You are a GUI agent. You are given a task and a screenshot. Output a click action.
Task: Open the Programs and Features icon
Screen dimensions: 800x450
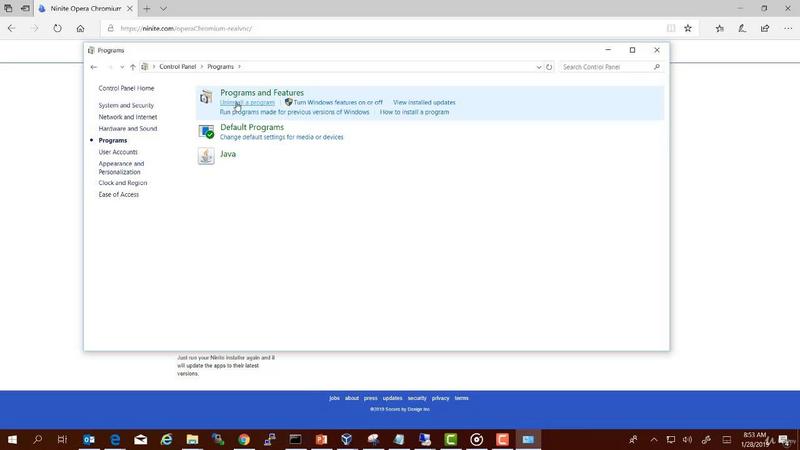[206, 97]
